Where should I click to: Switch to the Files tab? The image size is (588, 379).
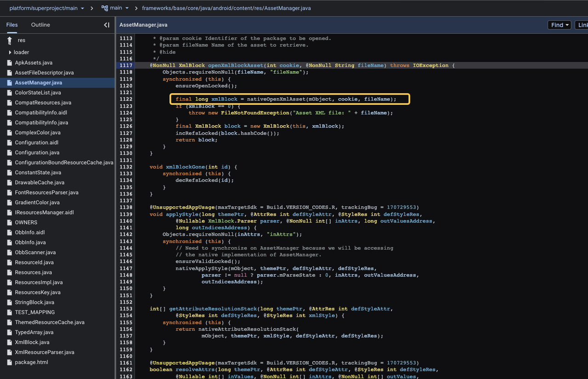click(x=12, y=25)
